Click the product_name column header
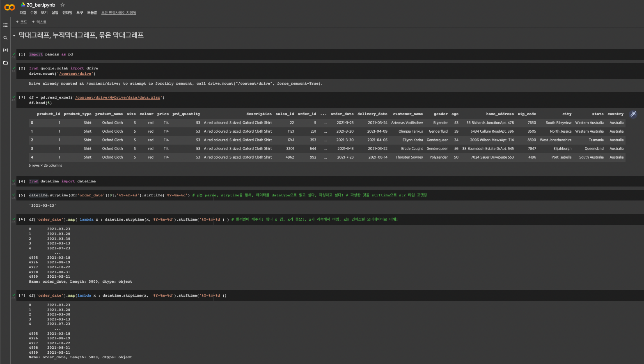The width and height of the screenshot is (644, 364). pos(109,114)
